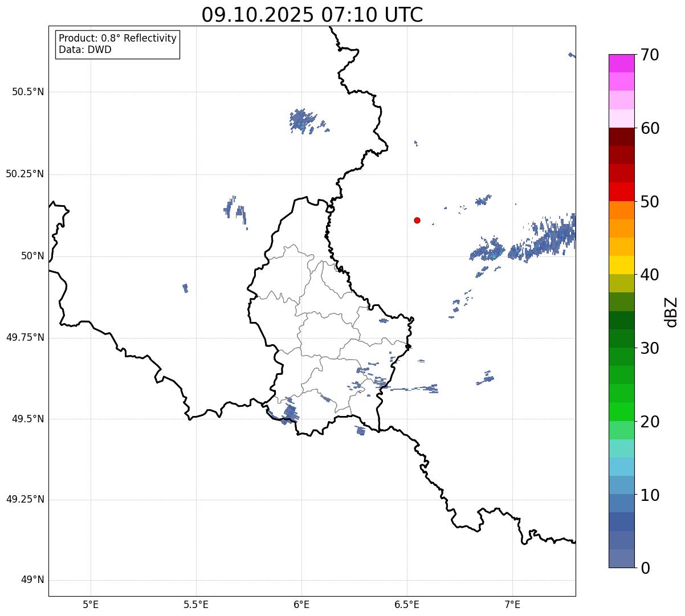This screenshot has height=616, width=685.
Task: Click the 5.5°E longitude label
Action: tap(196, 604)
